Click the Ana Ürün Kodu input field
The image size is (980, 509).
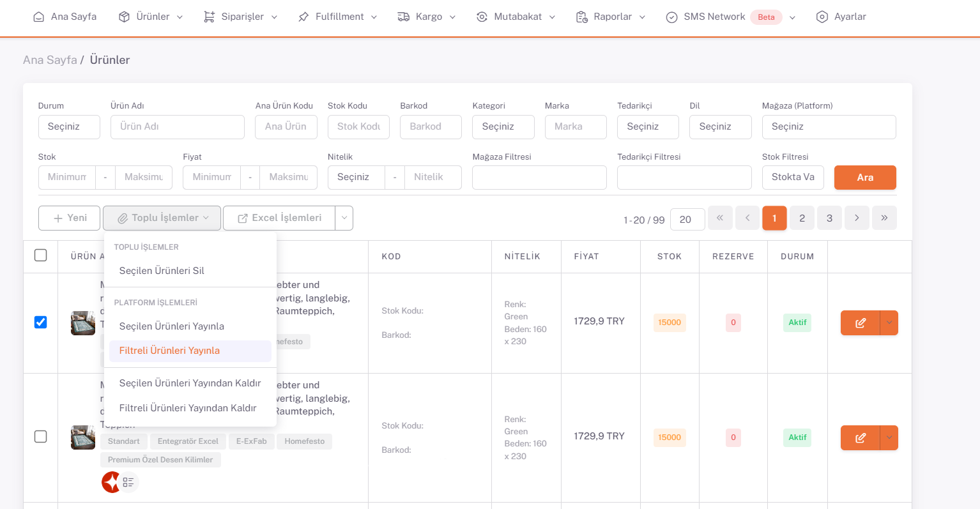click(x=286, y=126)
